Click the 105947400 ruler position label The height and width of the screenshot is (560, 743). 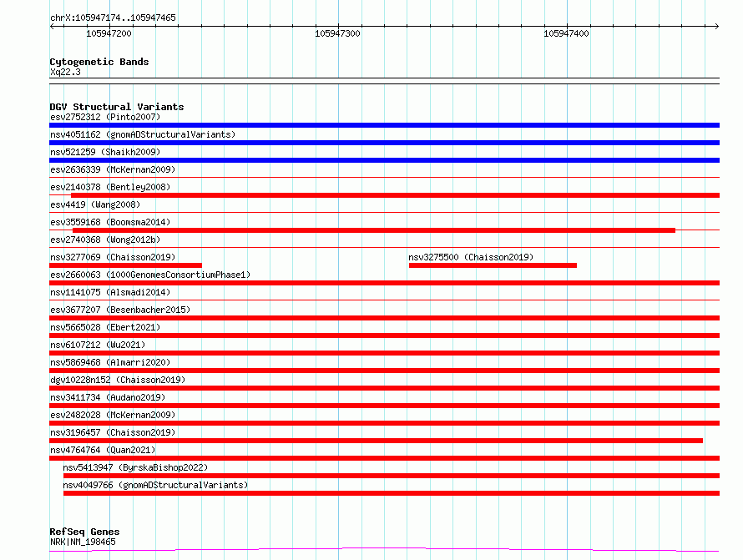tap(566, 33)
